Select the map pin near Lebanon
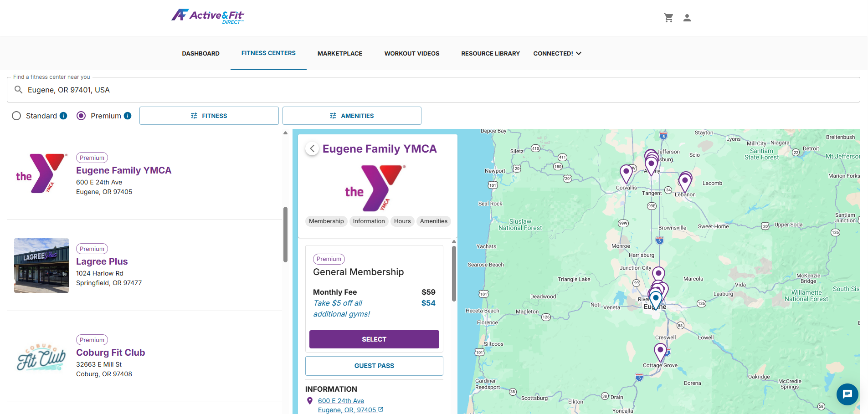The height and width of the screenshot is (414, 868). point(685,182)
